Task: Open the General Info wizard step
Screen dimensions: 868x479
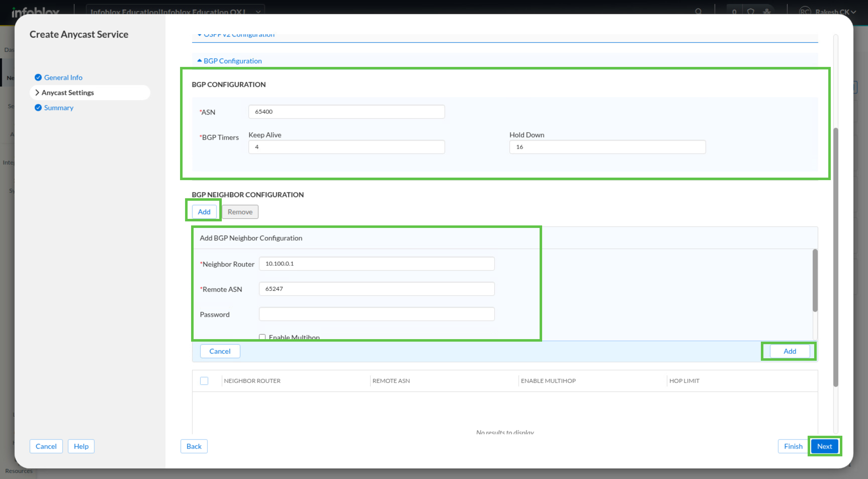Action: click(63, 77)
